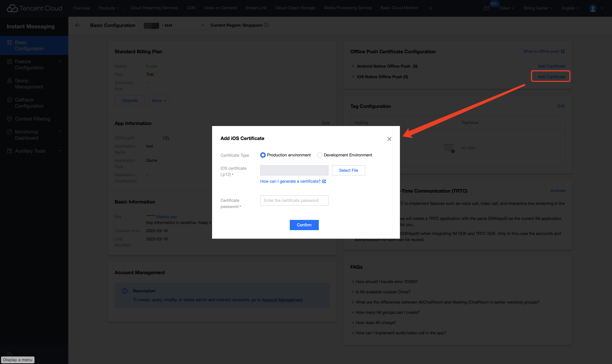Click the Tencent Cloud logo icon
The height and width of the screenshot is (364, 612).
pyautogui.click(x=12, y=8)
